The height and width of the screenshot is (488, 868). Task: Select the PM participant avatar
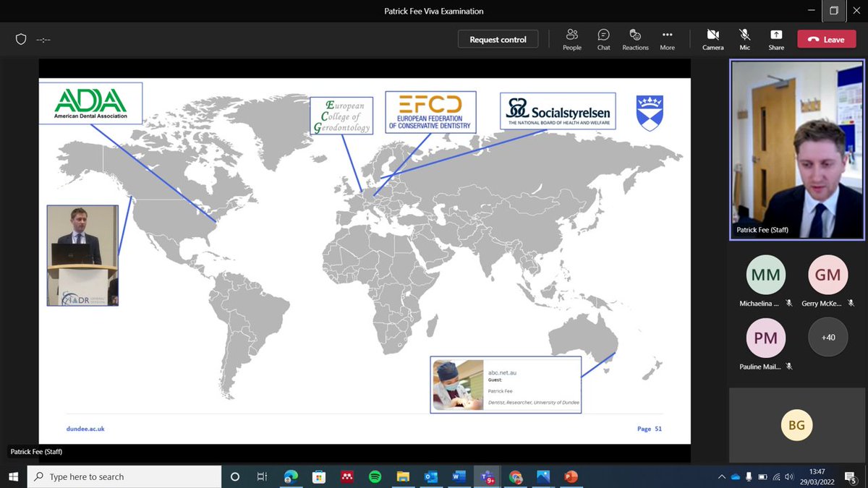pos(765,337)
